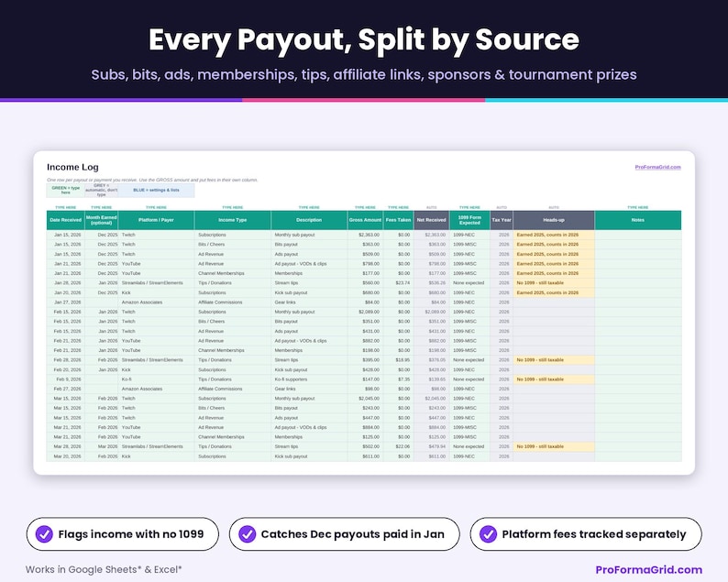The image size is (728, 582).
Task: Select the 'Description' column header
Action: click(309, 220)
